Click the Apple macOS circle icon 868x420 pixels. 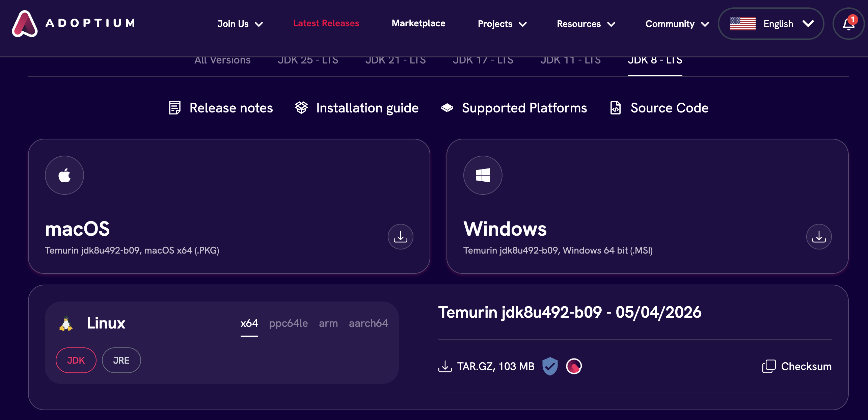click(x=64, y=175)
